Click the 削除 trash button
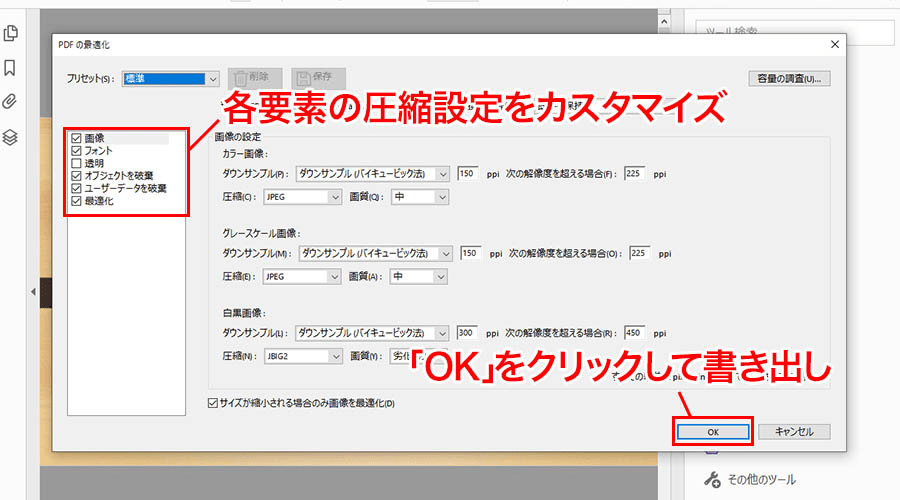This screenshot has height=500, width=900. coord(255,77)
